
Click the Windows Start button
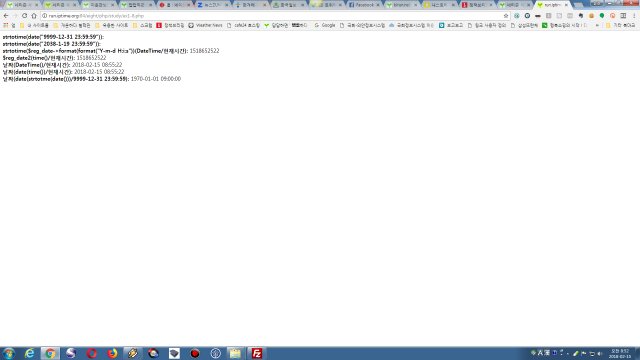(9, 353)
